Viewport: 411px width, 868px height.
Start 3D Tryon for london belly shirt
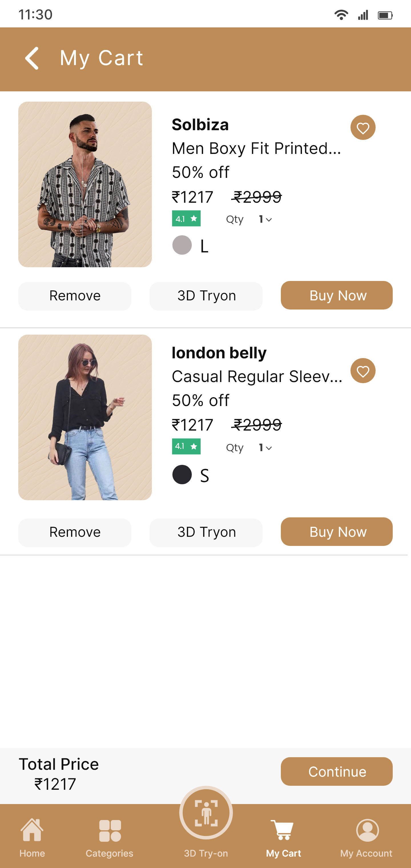pyautogui.click(x=206, y=533)
